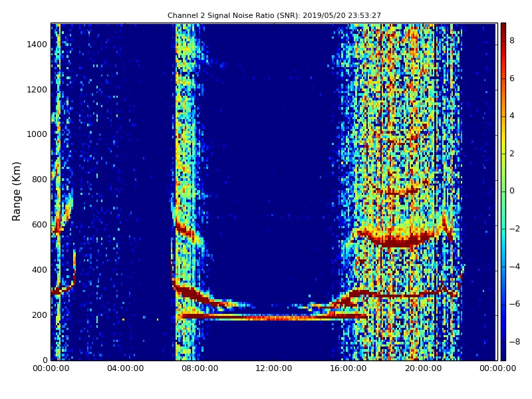The width and height of the screenshot is (532, 399).
Task: Click the 08:00:00 time tick label
Action: pyautogui.click(x=200, y=368)
